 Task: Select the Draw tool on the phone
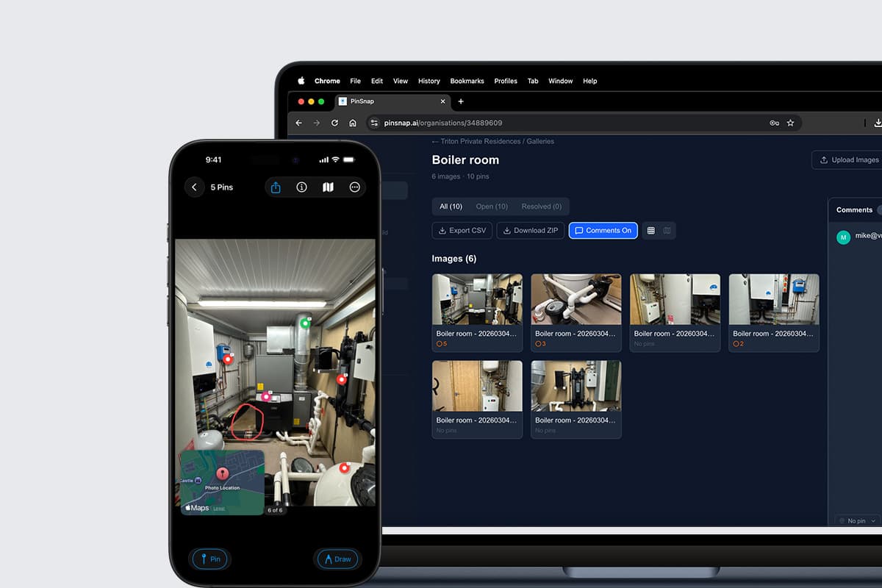(337, 559)
